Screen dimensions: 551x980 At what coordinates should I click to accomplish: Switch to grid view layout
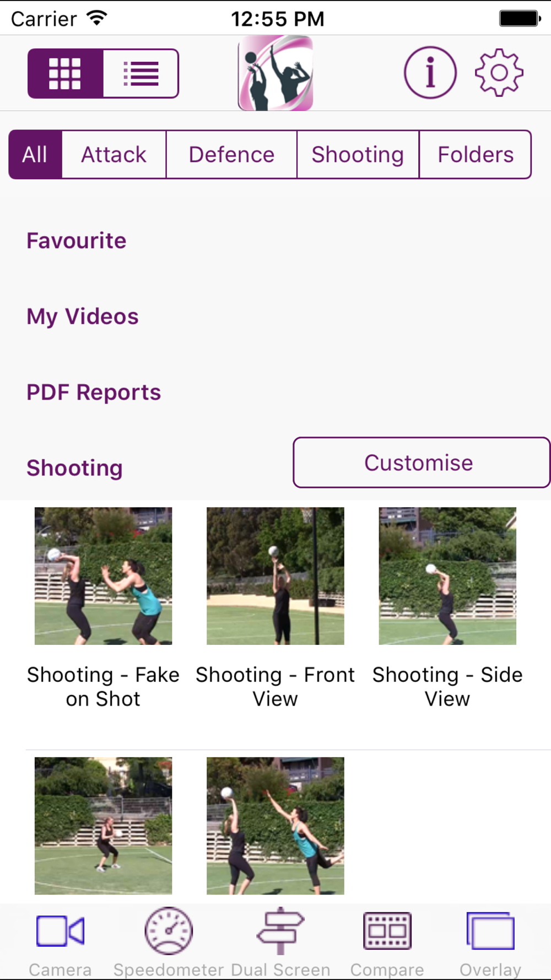pyautogui.click(x=65, y=73)
